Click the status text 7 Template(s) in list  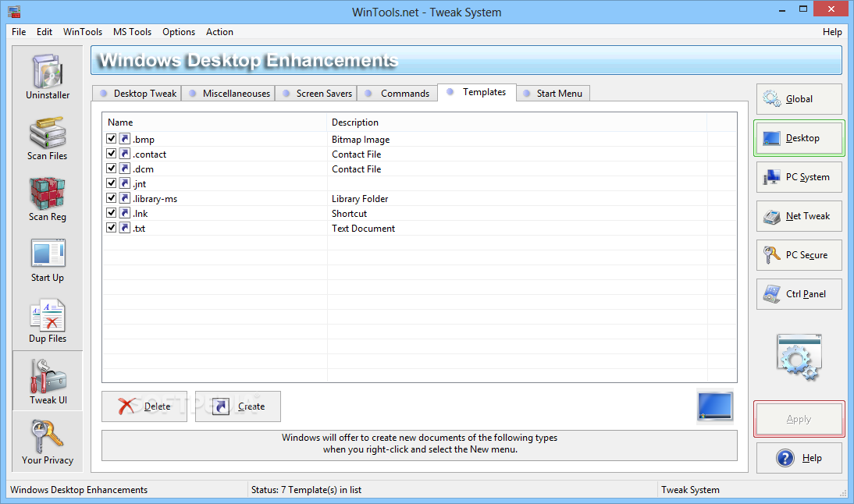306,490
